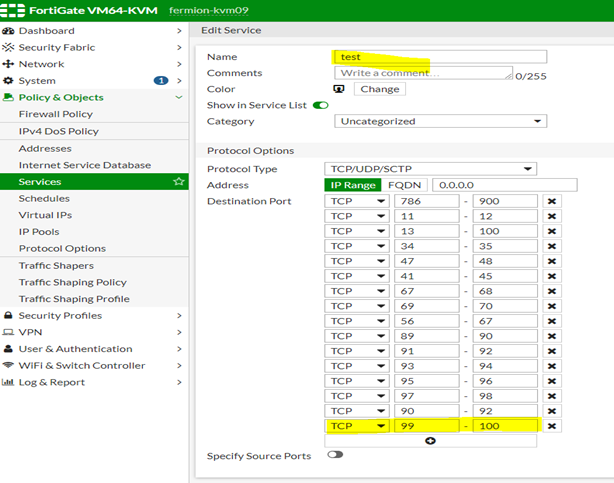Enable the Specify Source Ports toggle
614x483 pixels.
(x=334, y=455)
